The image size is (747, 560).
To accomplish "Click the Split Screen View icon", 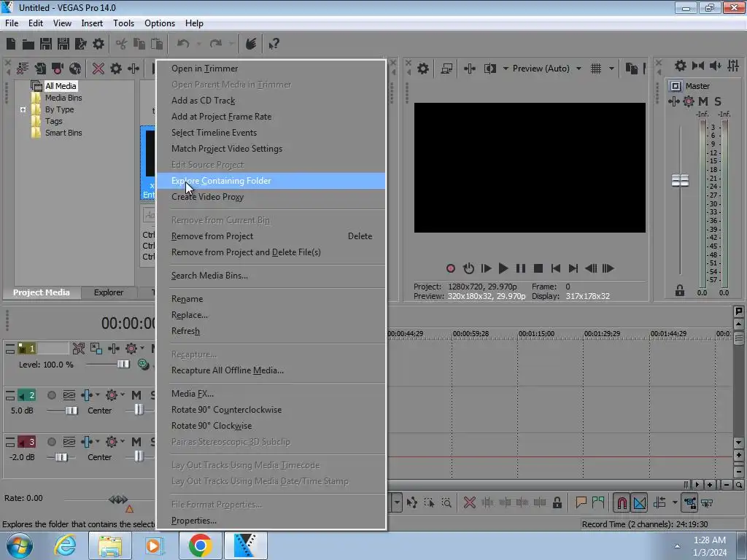I will (489, 69).
